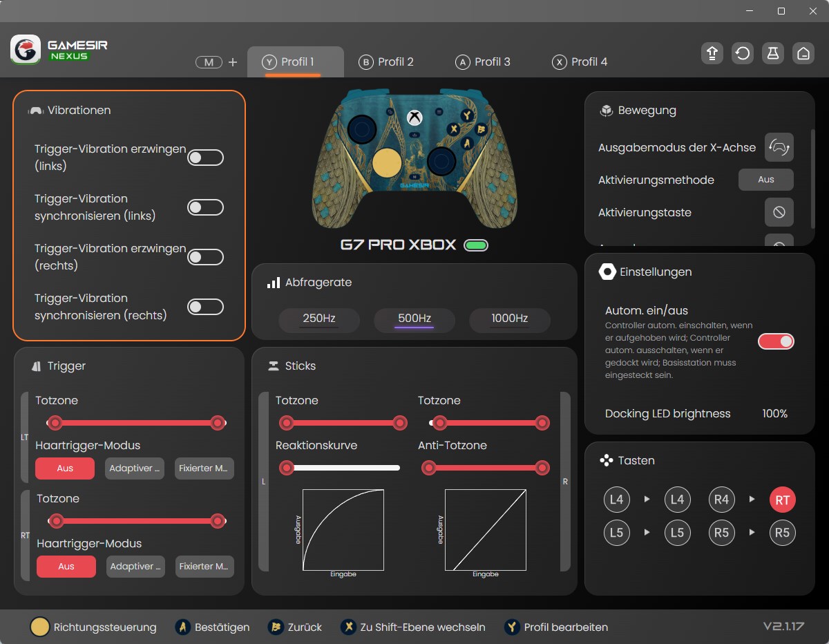The width and height of the screenshot is (829, 644).
Task: Click the Richtungssteuerung yellow circle icon
Action: 40,627
